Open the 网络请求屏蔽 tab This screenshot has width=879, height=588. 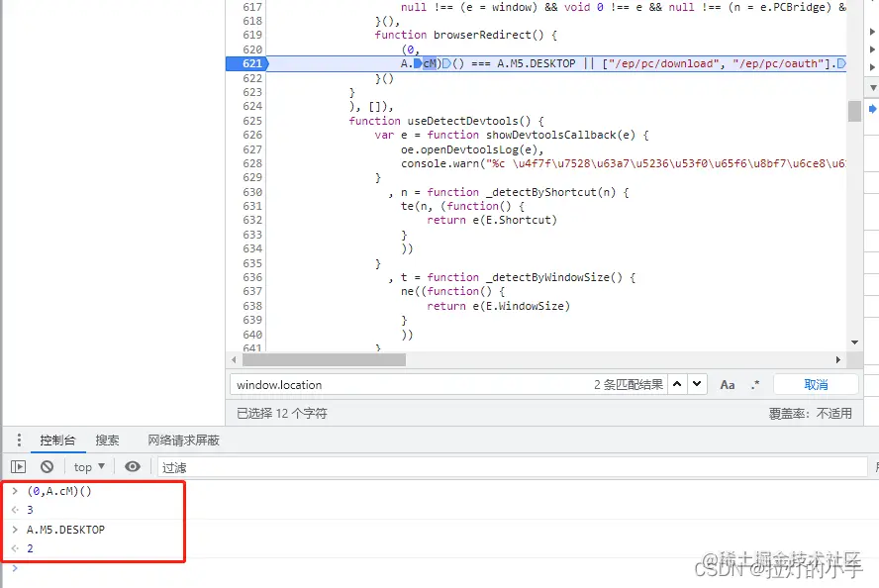point(183,441)
